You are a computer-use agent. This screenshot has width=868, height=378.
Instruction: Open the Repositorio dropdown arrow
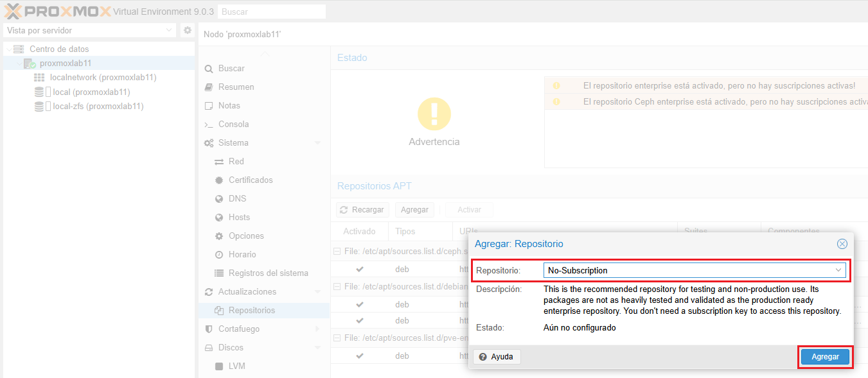[x=838, y=270]
